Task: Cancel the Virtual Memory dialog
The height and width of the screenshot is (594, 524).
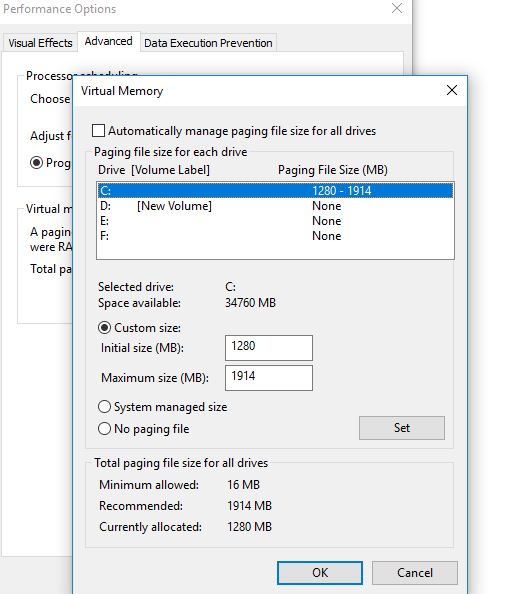Action: tap(415, 572)
